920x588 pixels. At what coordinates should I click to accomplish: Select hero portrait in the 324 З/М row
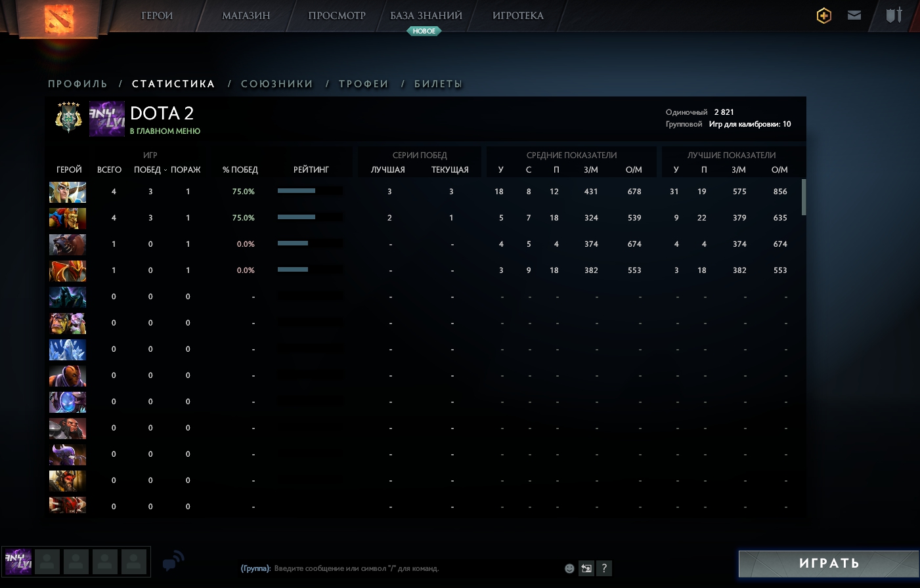[68, 219]
